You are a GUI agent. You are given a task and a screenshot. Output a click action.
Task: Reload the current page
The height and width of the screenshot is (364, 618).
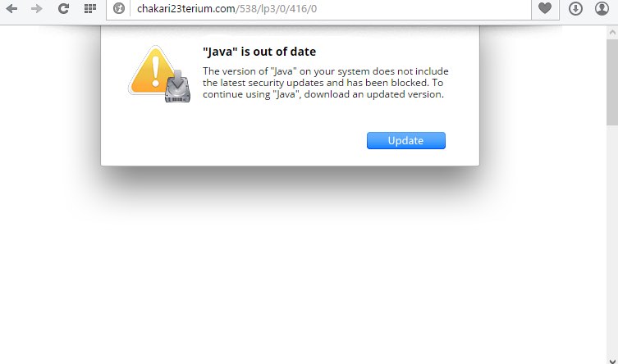[63, 8]
